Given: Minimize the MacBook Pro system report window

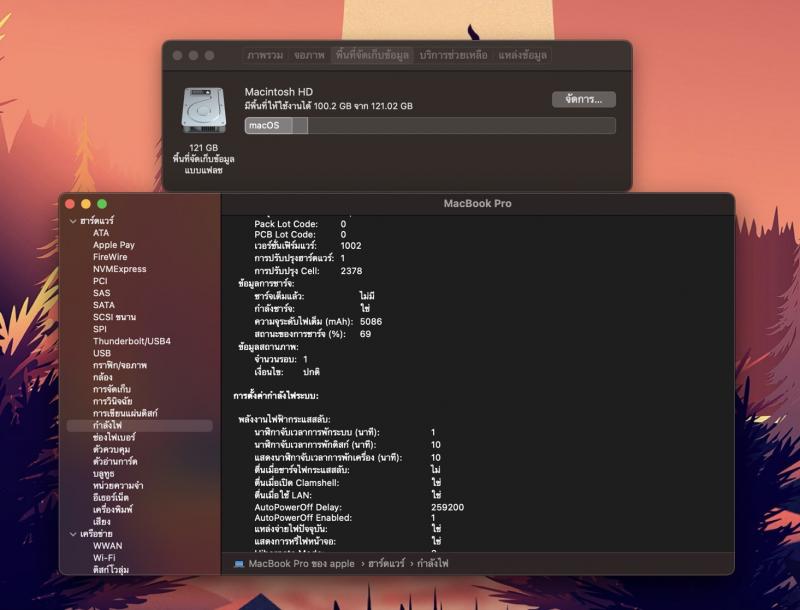Looking at the screenshot, I should click(x=86, y=204).
